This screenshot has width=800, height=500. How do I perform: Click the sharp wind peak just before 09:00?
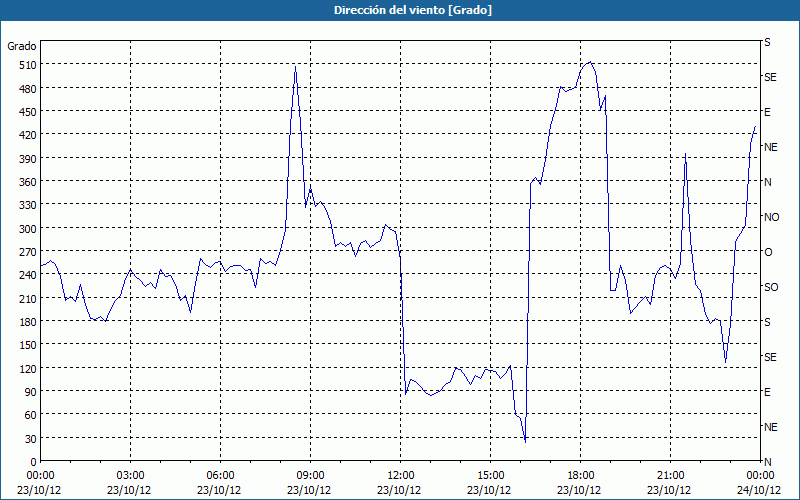pyautogui.click(x=295, y=67)
